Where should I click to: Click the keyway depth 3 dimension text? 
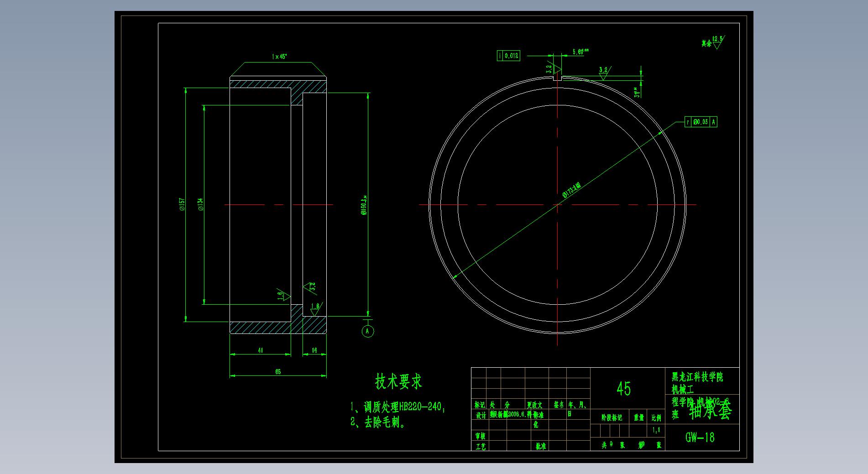pos(638,92)
